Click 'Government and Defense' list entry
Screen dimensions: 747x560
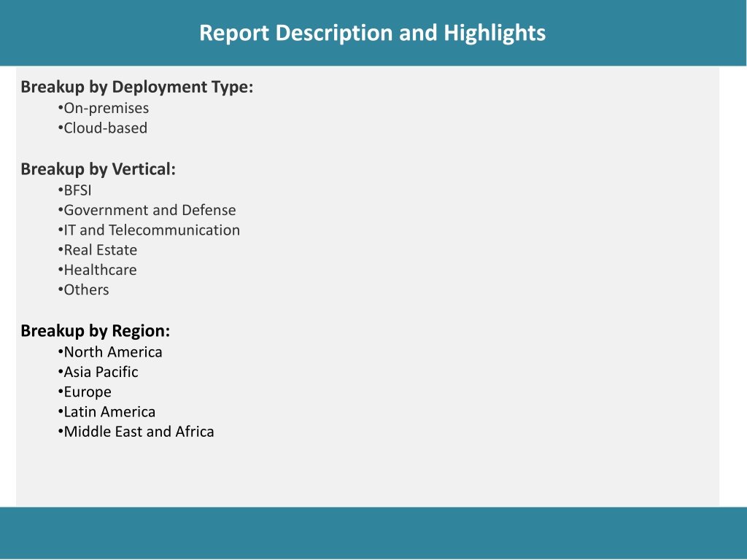(147, 210)
